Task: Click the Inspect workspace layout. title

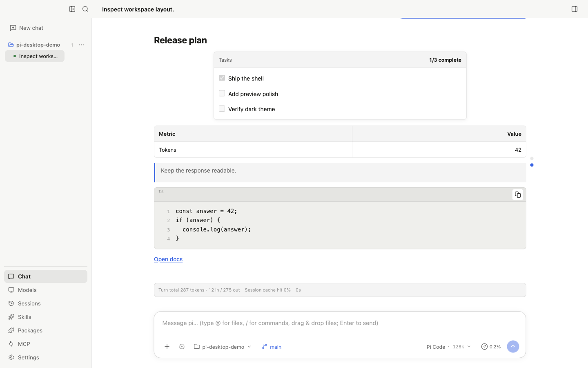Action: pos(138,9)
